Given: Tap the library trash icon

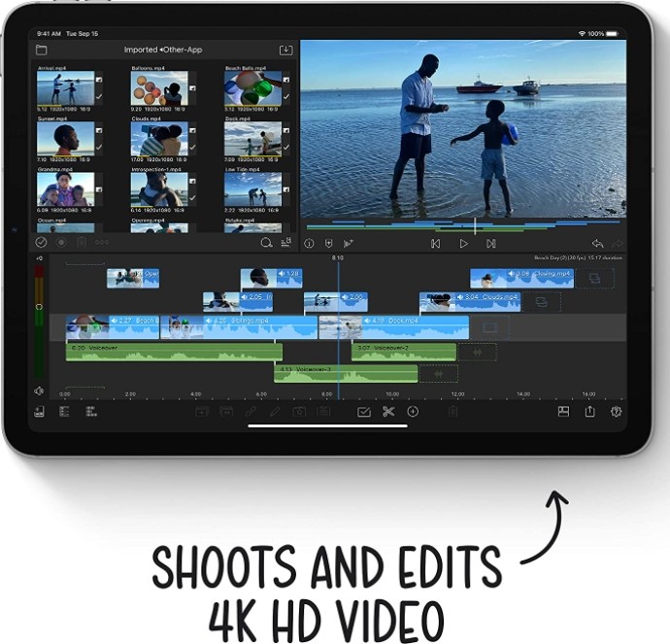Looking at the screenshot, I should tap(82, 242).
